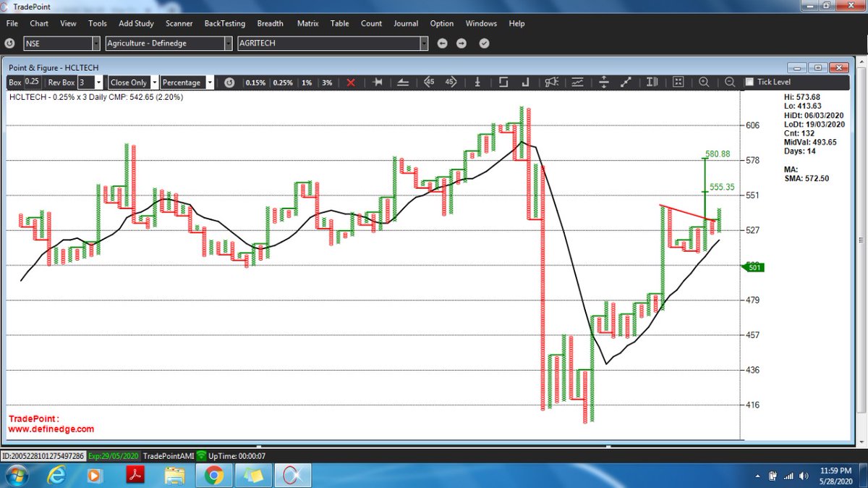Select the horizontal line pin tool
This screenshot has width=868, height=488.
[x=377, y=83]
